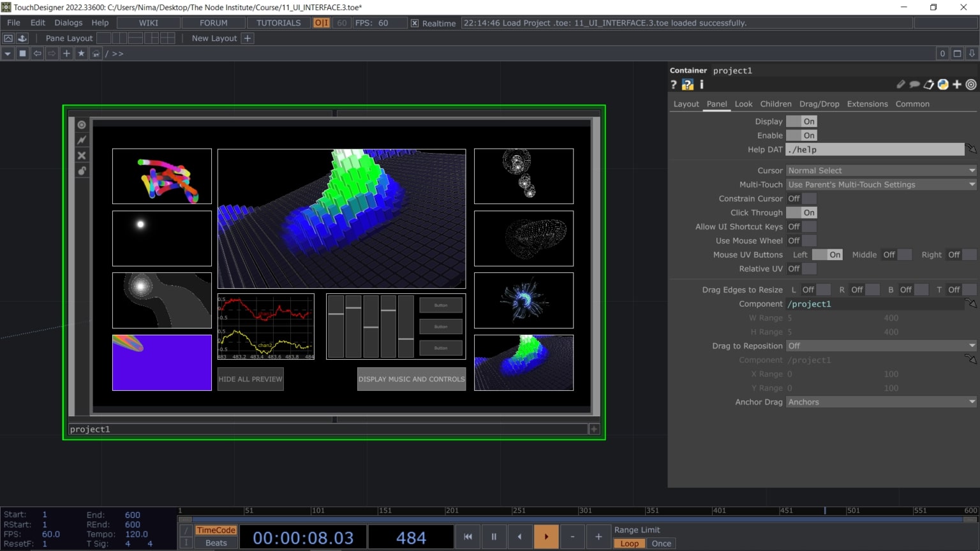This screenshot has width=980, height=551.
Task: Click the X close icon on viewer sidebar
Action: [82, 155]
